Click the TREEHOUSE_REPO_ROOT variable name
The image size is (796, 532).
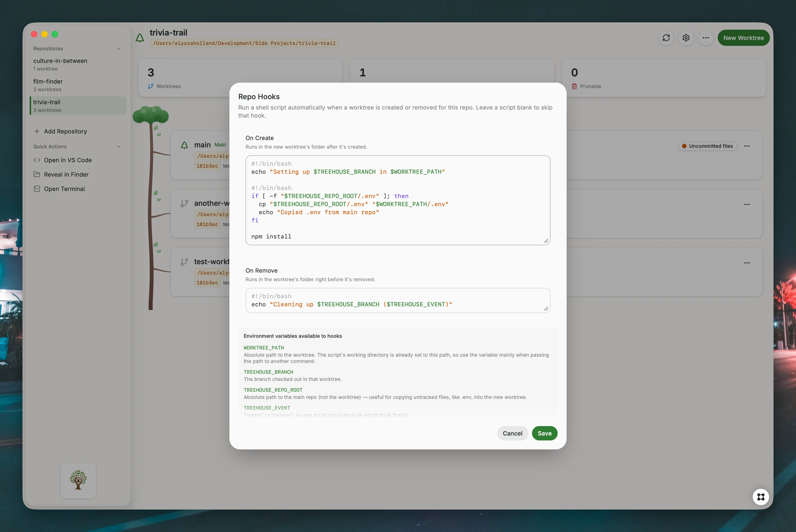(273, 390)
